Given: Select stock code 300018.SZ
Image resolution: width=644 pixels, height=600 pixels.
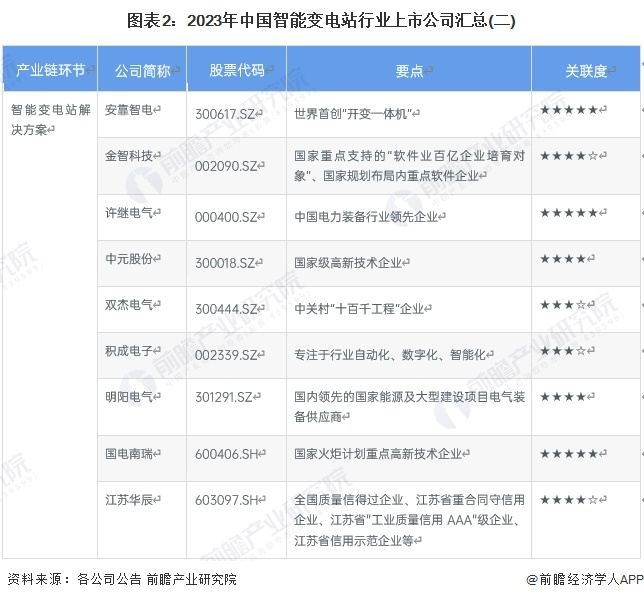Looking at the screenshot, I should (225, 263).
